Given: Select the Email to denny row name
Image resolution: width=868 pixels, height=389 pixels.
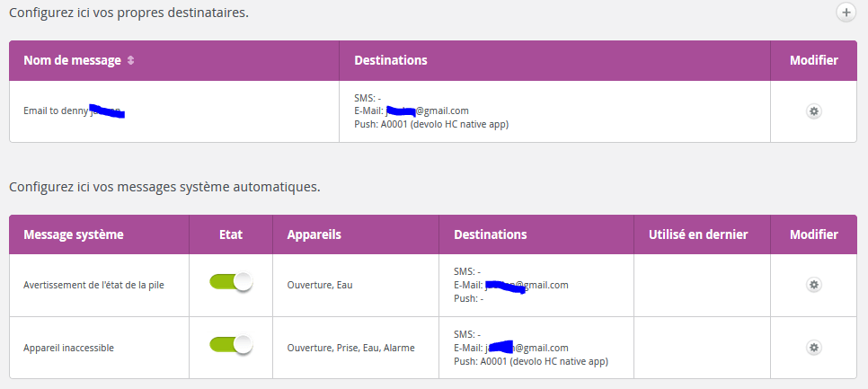Looking at the screenshot, I should (x=74, y=111).
